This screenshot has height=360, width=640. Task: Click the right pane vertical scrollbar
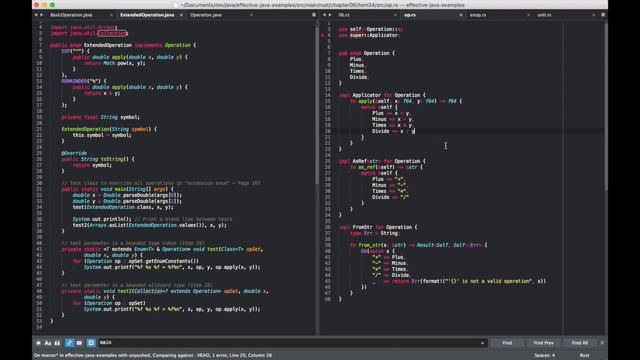pos(606,106)
